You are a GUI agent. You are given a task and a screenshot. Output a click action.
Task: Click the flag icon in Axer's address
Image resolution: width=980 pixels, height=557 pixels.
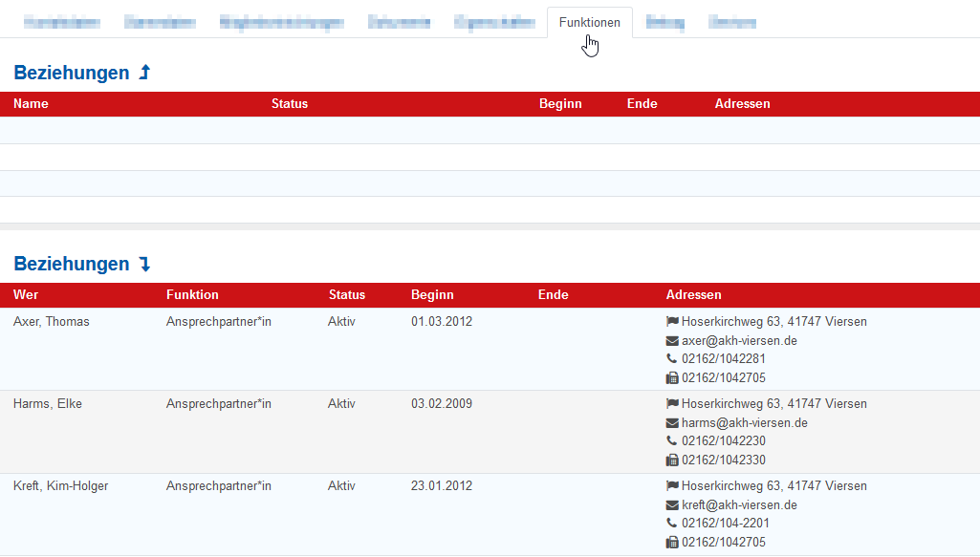point(672,322)
